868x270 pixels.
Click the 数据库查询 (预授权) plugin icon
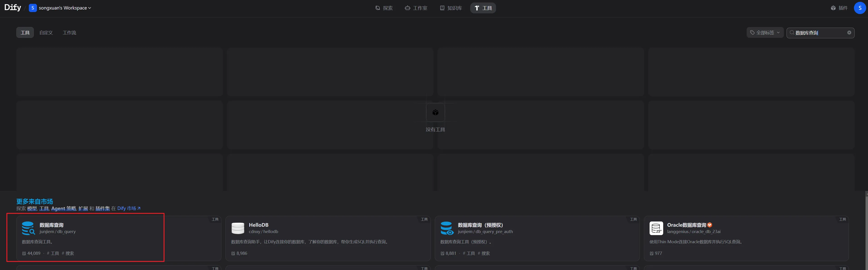pos(447,228)
